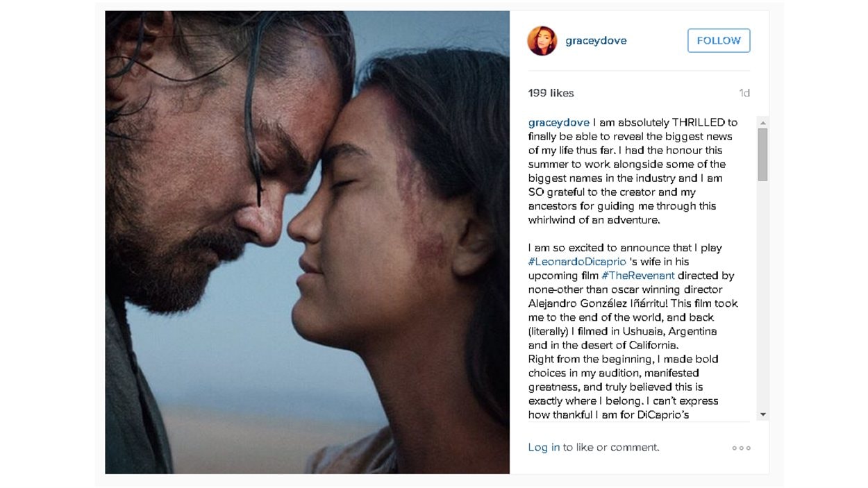Open the graceydove username in the header

click(596, 40)
